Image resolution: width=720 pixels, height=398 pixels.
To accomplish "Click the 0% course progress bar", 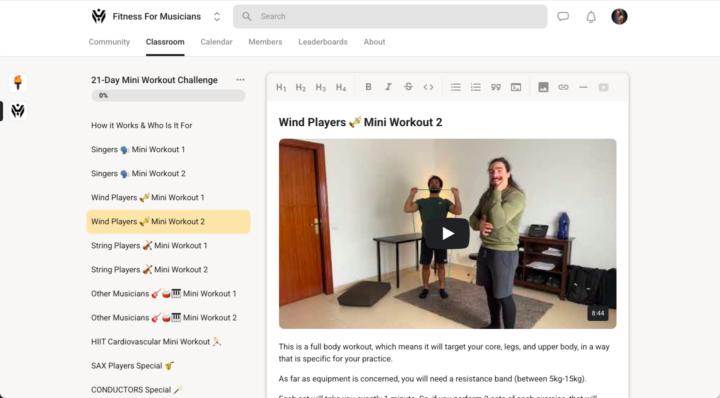I will [168, 95].
